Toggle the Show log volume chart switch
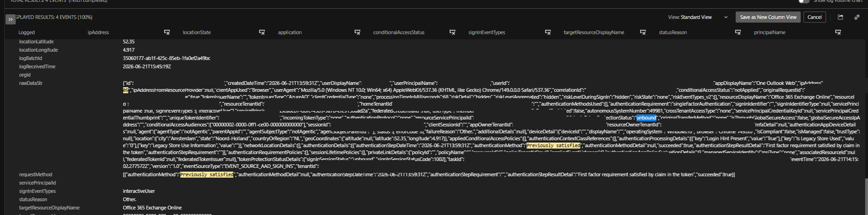Viewport: 868px width, 215px height. click(804, 1)
